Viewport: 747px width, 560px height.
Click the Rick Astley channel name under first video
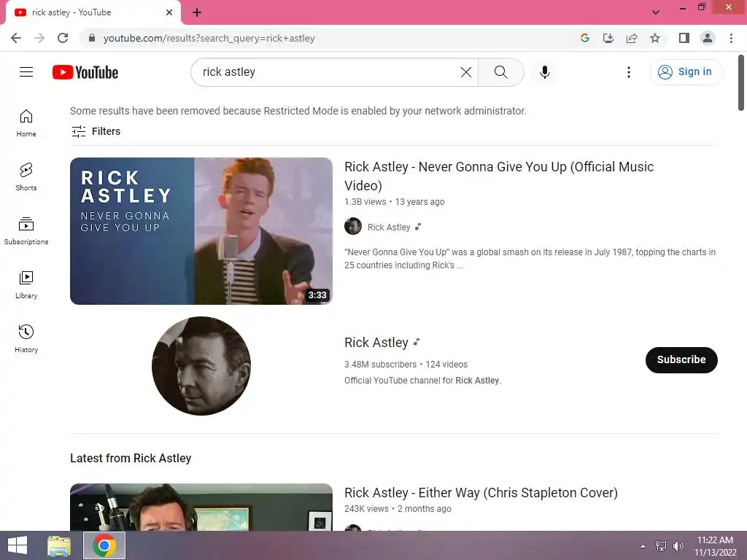[x=389, y=227]
